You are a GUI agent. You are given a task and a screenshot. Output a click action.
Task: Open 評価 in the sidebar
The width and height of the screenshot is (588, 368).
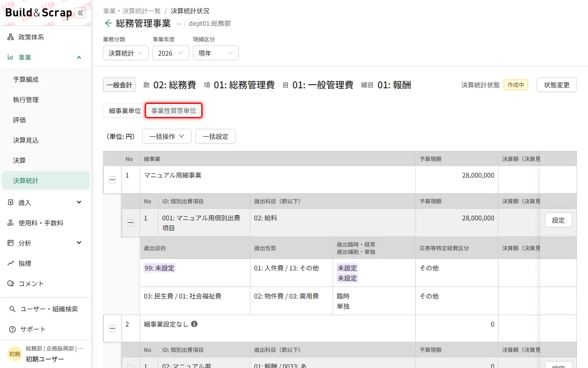45,120
